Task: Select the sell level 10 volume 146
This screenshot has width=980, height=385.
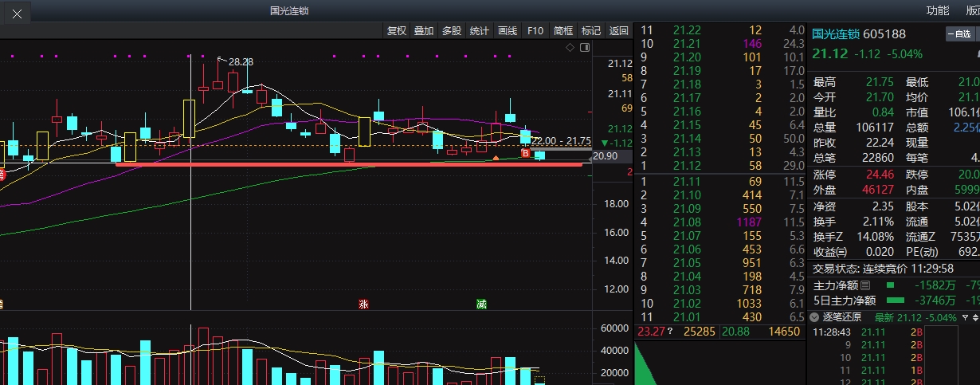Action: [751, 43]
